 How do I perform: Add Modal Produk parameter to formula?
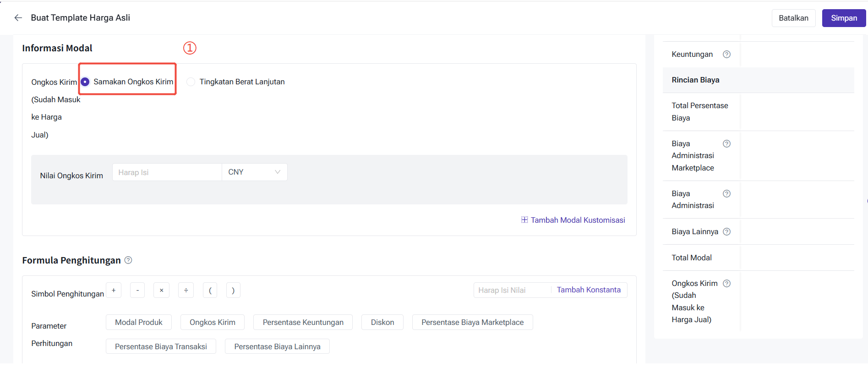click(138, 323)
